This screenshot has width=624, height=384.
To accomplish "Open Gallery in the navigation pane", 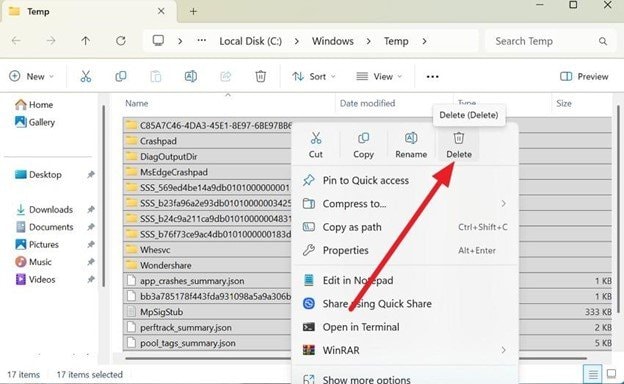I will [x=35, y=122].
